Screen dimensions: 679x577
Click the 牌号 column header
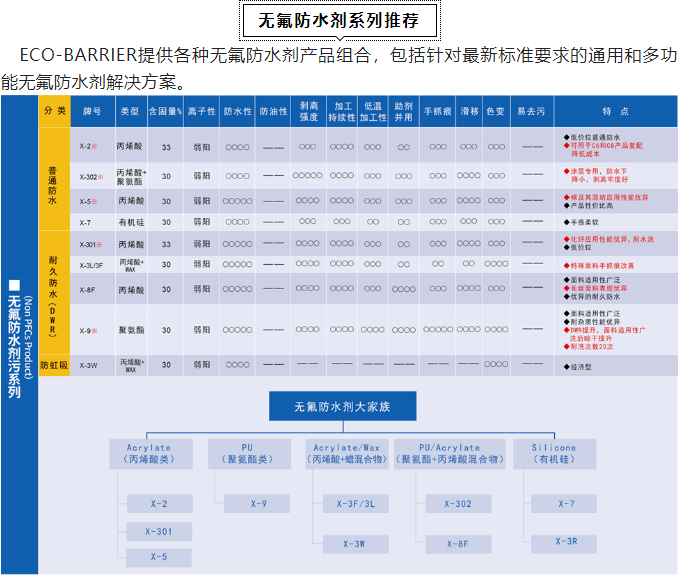[x=92, y=111]
